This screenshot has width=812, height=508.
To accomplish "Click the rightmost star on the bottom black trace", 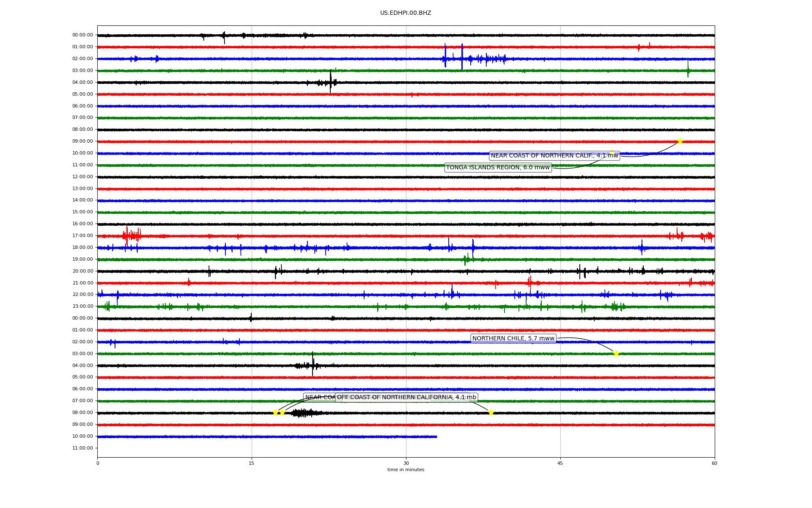I will 491,412.
